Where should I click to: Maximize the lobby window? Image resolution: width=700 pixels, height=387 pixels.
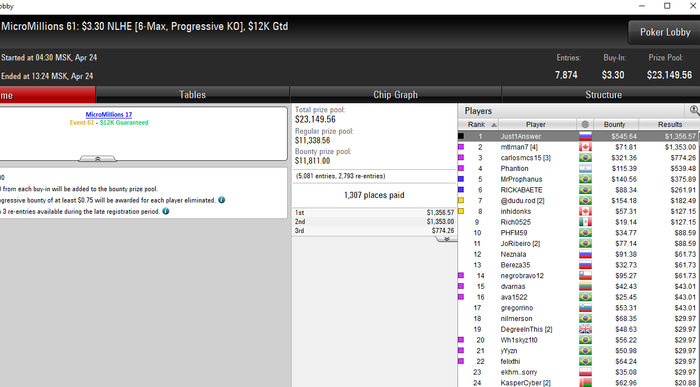(x=667, y=6)
